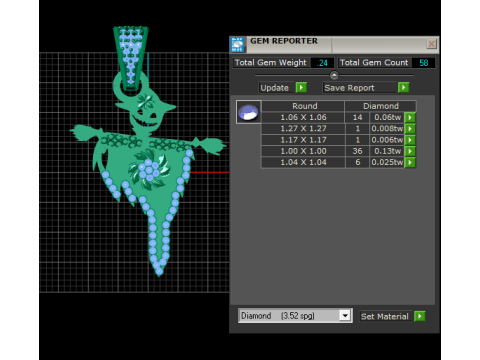Viewport: 480px width, 360px height.
Task: Click the Gem Reporter logo icon
Action: pyautogui.click(x=237, y=44)
